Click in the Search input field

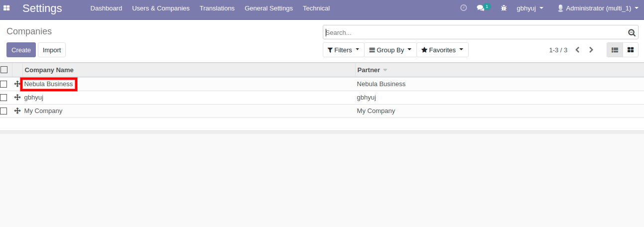[473, 33]
